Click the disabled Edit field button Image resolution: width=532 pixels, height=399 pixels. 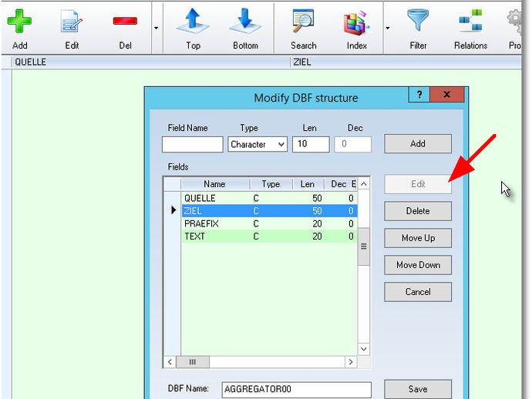418,184
